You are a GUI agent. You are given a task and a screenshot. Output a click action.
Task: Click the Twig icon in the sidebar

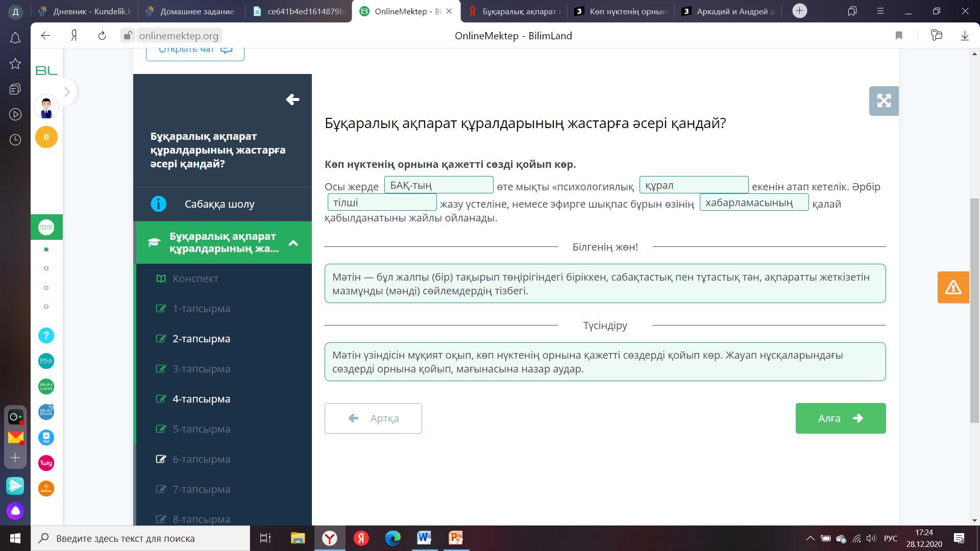pos(46,463)
